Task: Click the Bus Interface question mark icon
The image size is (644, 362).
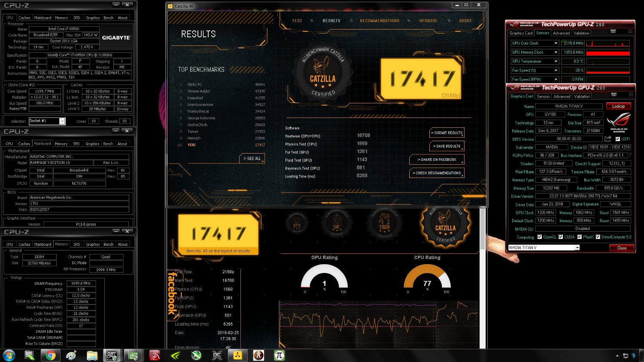Action: [x=630, y=155]
